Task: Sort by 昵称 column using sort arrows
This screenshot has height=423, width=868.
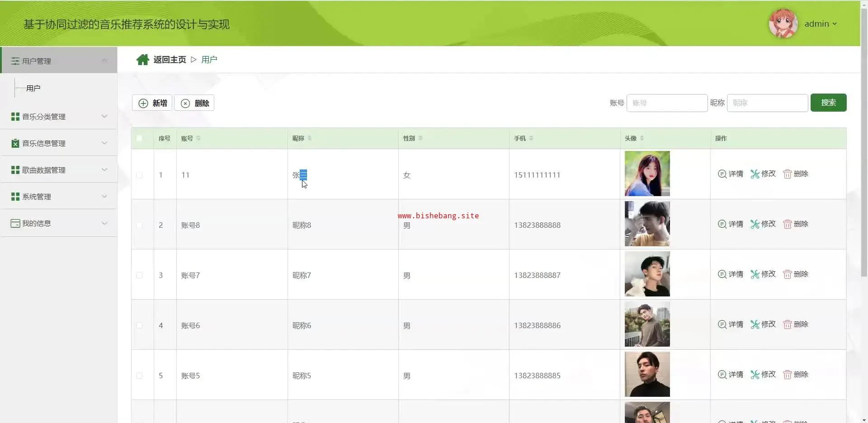Action: coord(310,138)
